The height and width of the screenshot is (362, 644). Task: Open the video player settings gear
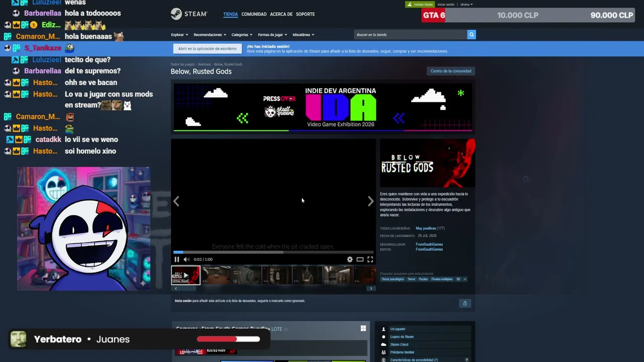coord(350,259)
